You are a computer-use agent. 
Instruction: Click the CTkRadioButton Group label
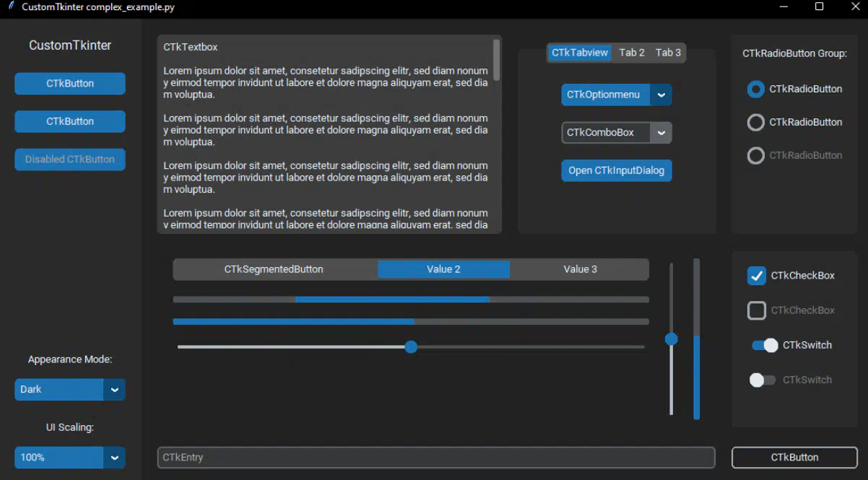click(794, 53)
